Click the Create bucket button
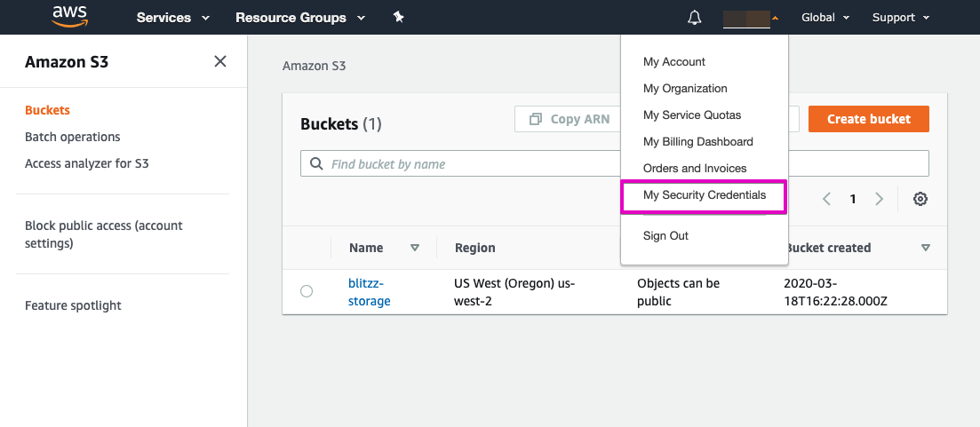 tap(869, 119)
